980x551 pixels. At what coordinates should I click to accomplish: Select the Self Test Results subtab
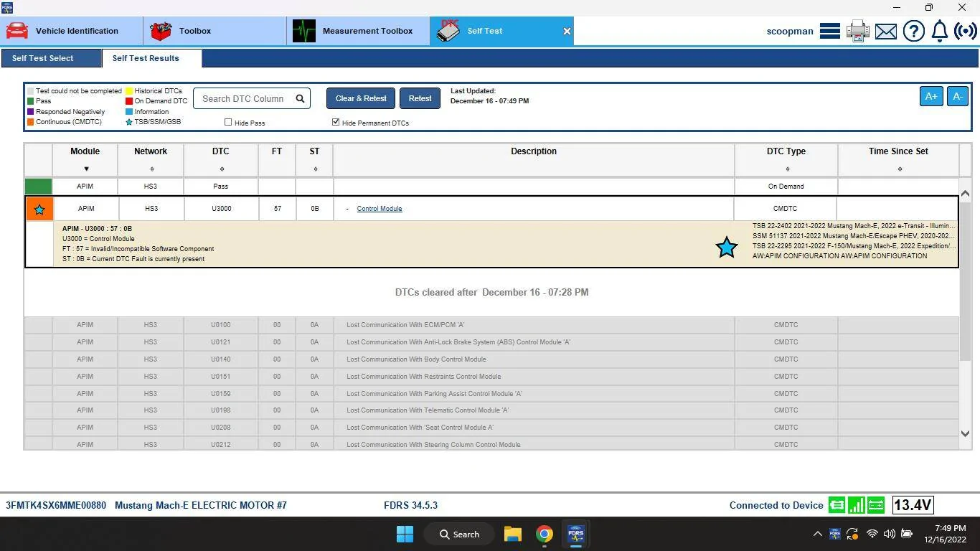152,58
